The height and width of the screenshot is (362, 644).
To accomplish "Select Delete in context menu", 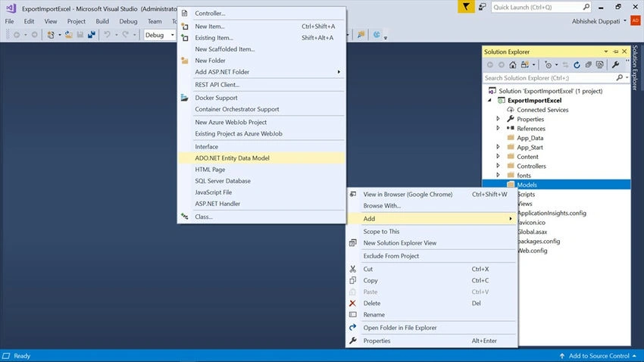I will [431, 304].
